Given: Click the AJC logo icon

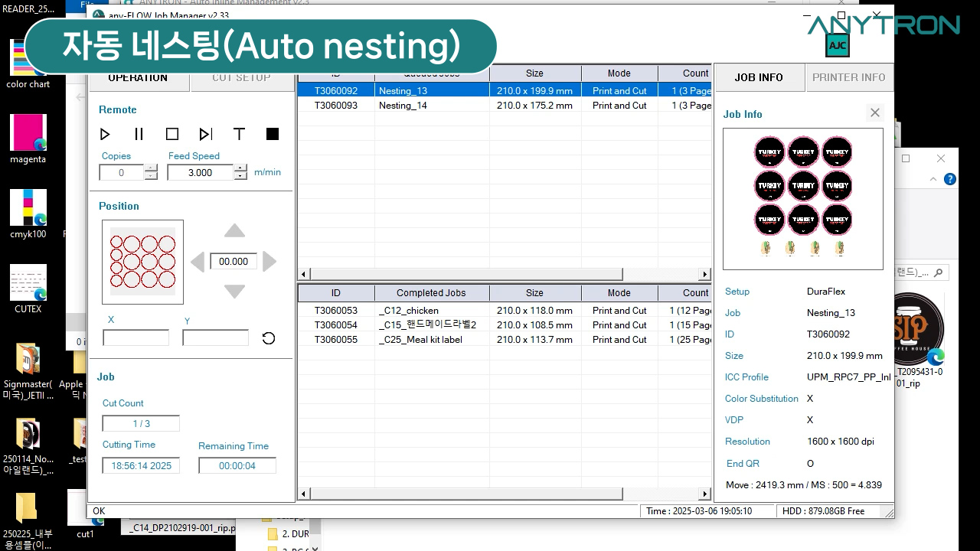Looking at the screenshot, I should tap(837, 47).
